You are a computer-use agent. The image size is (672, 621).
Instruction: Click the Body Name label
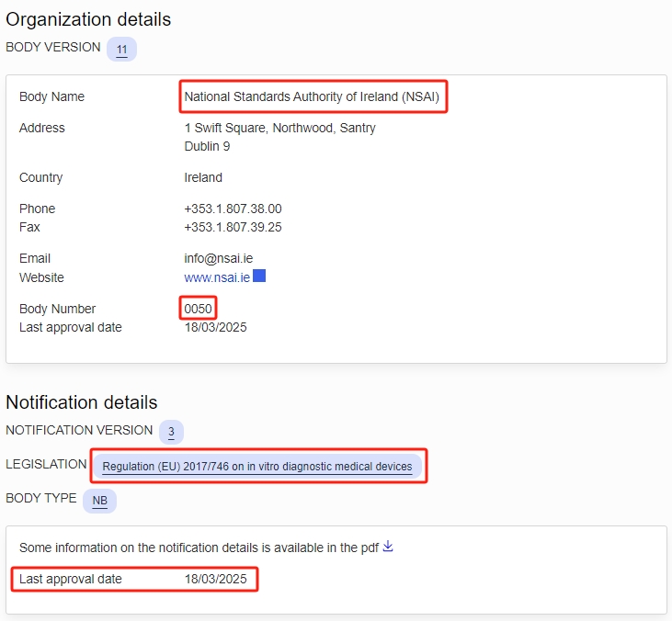[51, 96]
